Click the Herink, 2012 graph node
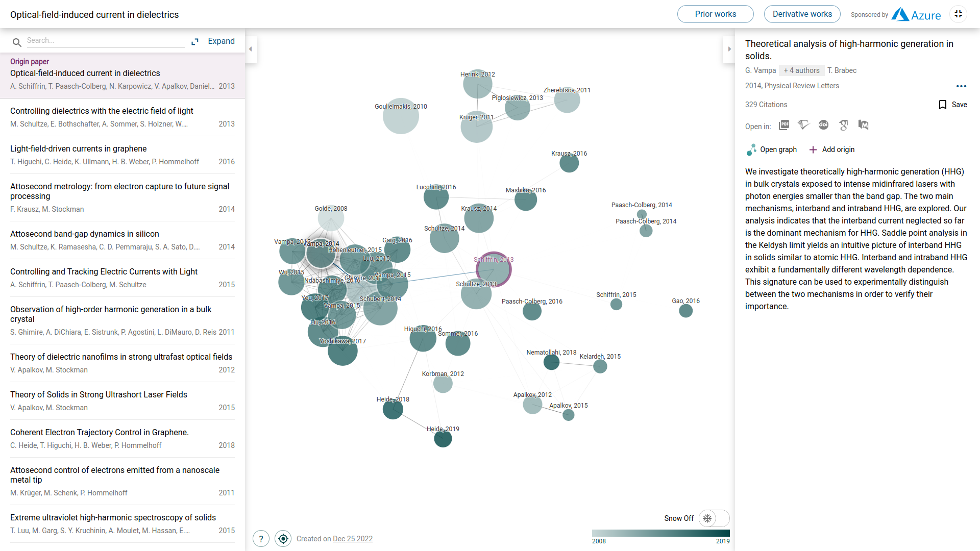The width and height of the screenshot is (980, 551). tap(478, 84)
